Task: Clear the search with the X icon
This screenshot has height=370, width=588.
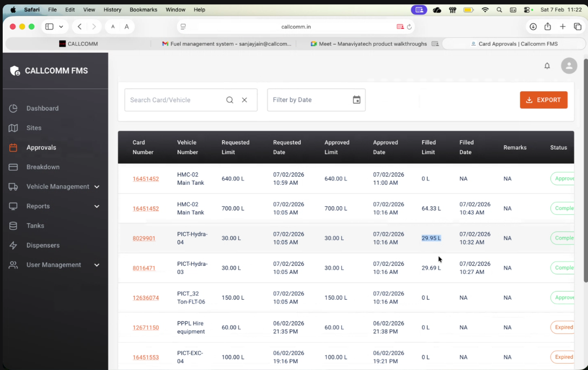Action: point(245,100)
